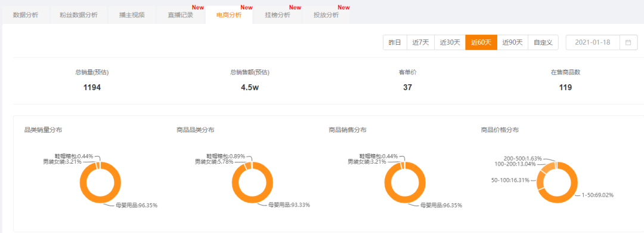Select the 昨日 time range
Screen dimensions: 644x233
(395, 42)
